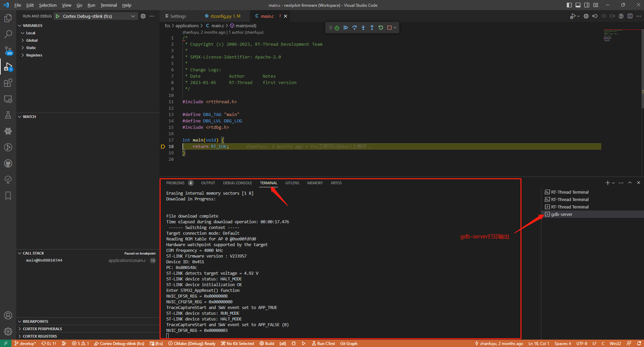The image size is (644, 347).
Task: Open the Search view in activity bar
Action: (x=8, y=34)
